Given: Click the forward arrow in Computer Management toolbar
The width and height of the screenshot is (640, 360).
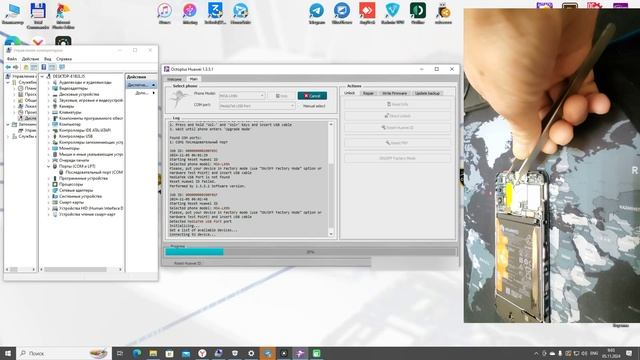Looking at the screenshot, I should [16, 67].
